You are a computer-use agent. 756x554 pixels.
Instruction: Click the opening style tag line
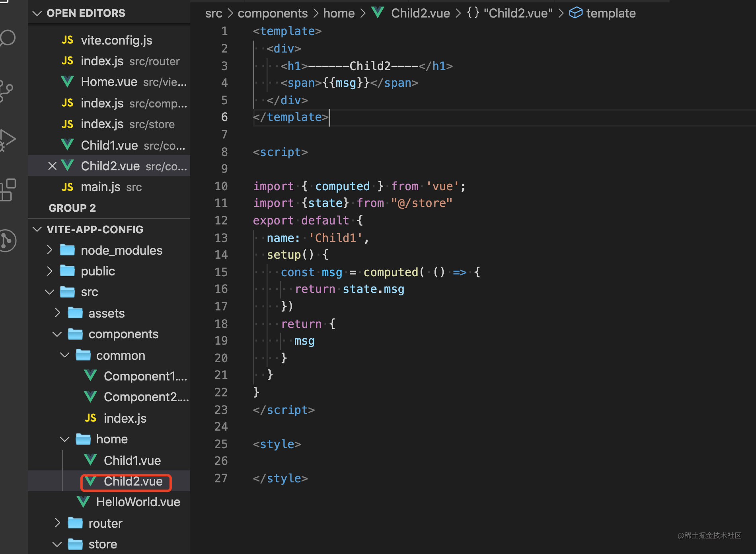(x=277, y=444)
